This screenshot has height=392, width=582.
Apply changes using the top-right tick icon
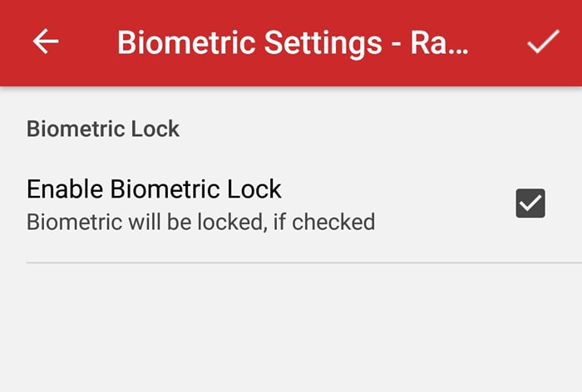(543, 42)
